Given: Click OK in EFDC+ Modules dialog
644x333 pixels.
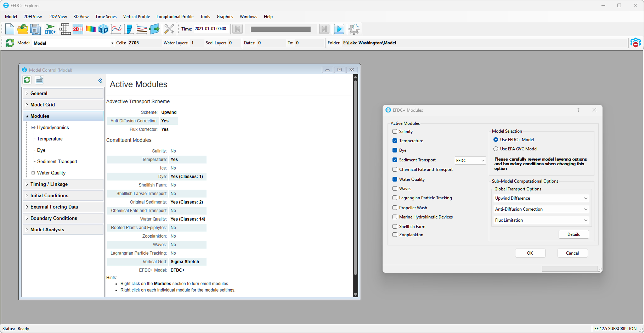Looking at the screenshot, I should coord(530,253).
